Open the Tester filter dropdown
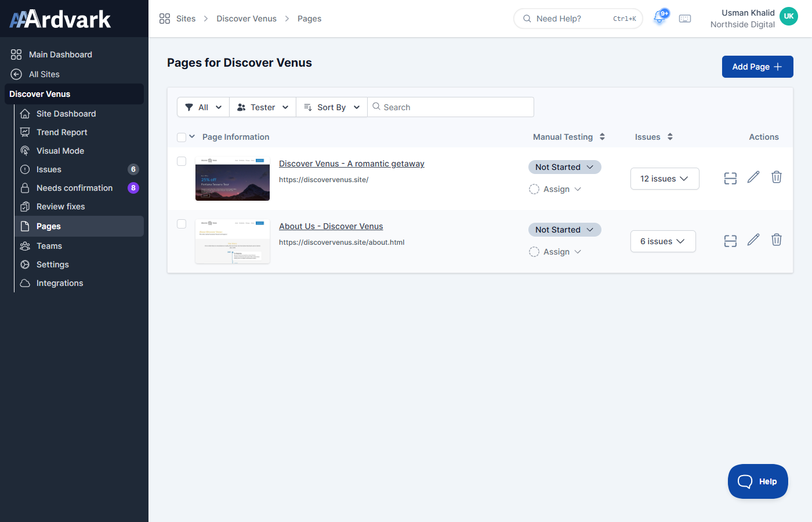812x522 pixels. pyautogui.click(x=263, y=107)
